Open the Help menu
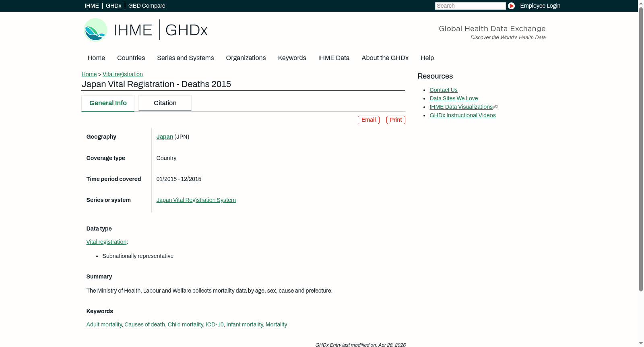This screenshot has width=644, height=347. point(427,58)
